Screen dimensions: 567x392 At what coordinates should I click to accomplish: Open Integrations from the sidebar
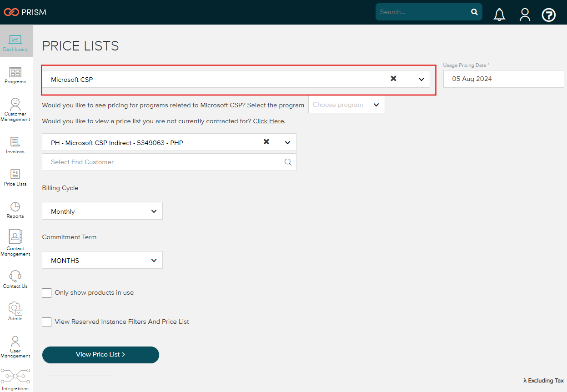[15, 380]
